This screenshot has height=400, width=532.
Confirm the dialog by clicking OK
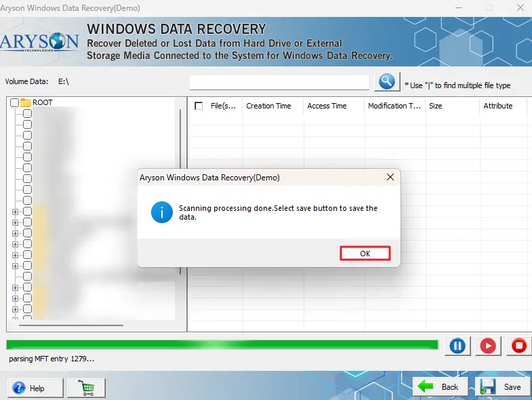pyautogui.click(x=365, y=254)
